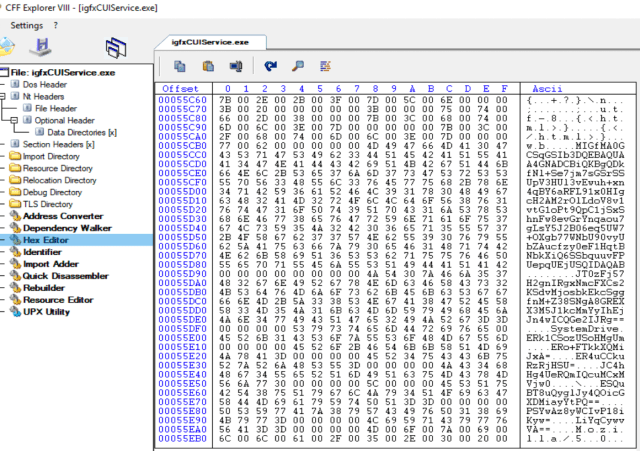Select the igfxCUIService.exe tab

tap(210, 42)
